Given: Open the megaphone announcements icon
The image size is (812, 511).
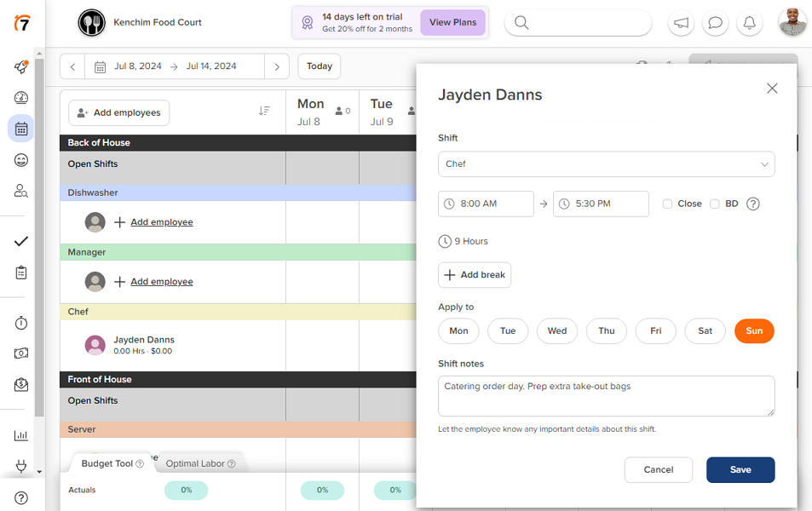Looking at the screenshot, I should click(x=681, y=23).
